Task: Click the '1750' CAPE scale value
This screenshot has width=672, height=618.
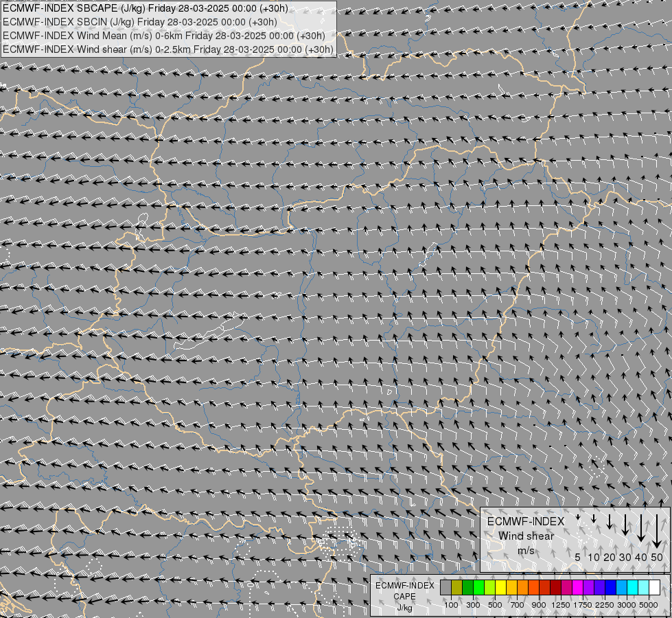Action: point(583,605)
